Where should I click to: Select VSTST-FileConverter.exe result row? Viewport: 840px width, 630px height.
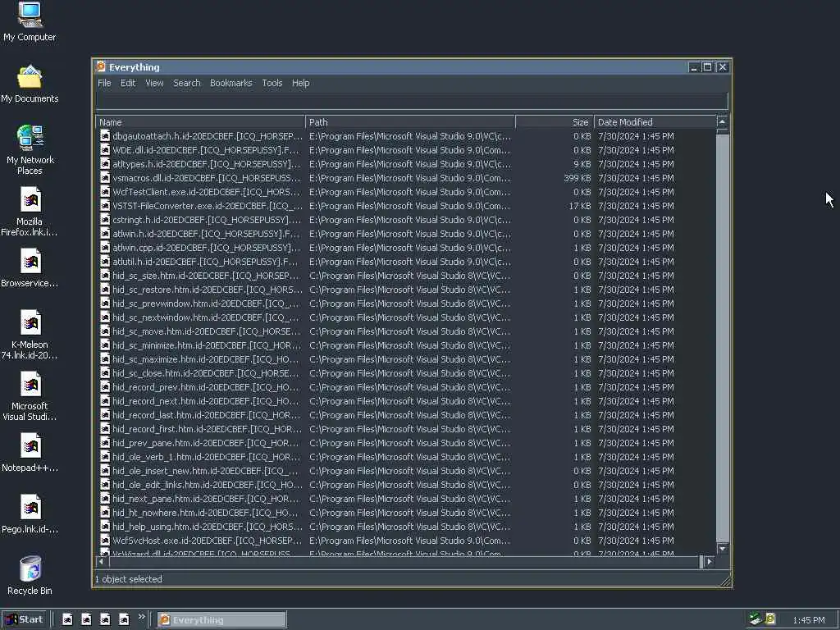[x=405, y=206]
